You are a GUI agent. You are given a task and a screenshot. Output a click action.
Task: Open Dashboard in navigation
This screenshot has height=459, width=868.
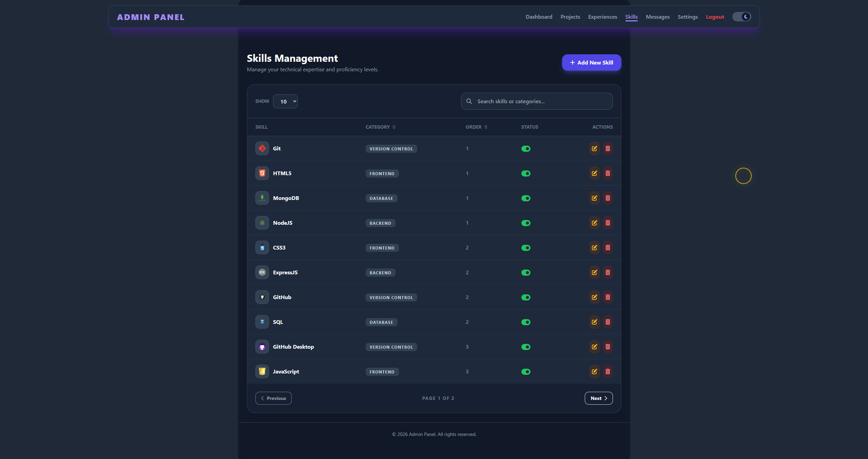(539, 17)
